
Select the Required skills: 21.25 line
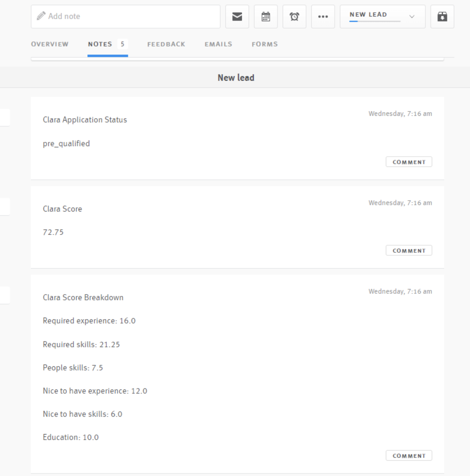[x=81, y=345]
